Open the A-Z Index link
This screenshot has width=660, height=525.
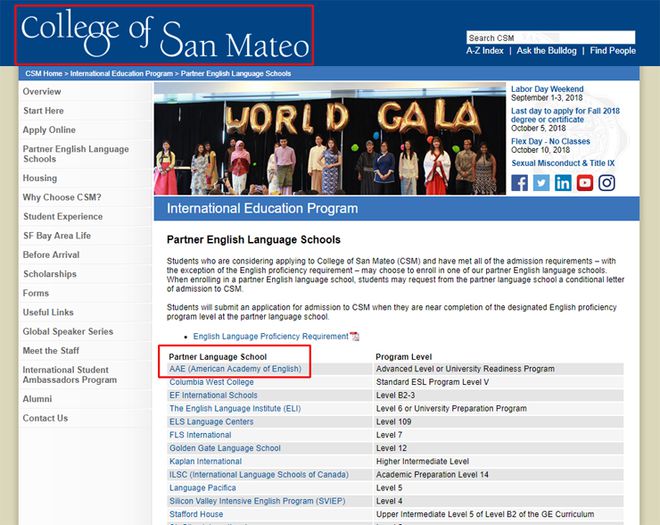pyautogui.click(x=484, y=51)
